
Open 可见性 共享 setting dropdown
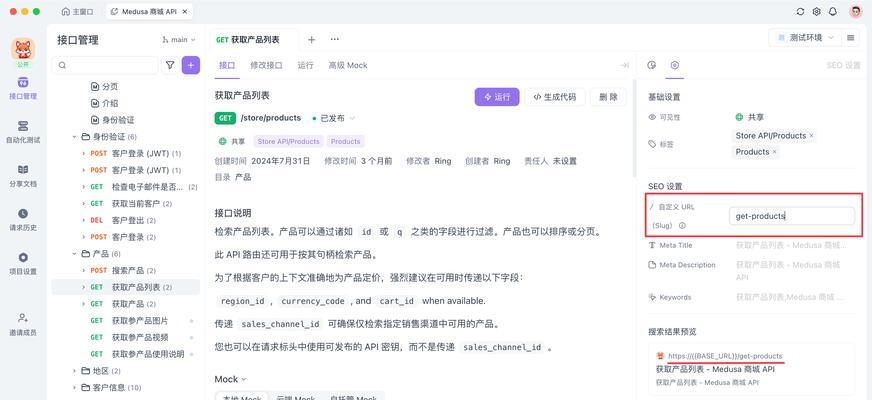click(x=749, y=117)
